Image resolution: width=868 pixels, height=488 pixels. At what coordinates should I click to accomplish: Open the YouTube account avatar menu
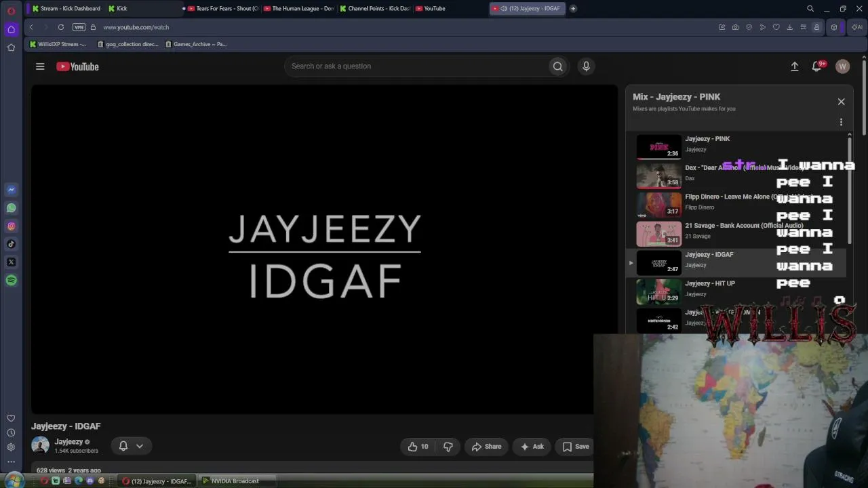click(842, 66)
